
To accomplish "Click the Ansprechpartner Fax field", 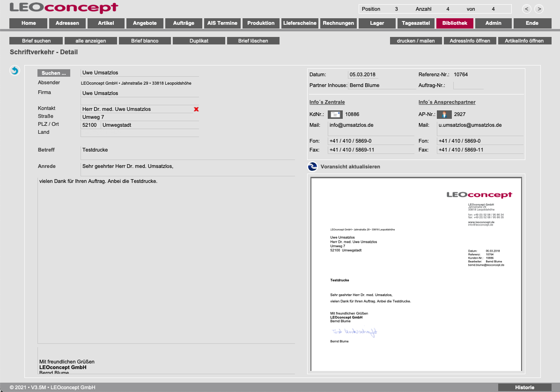I will tap(480, 150).
